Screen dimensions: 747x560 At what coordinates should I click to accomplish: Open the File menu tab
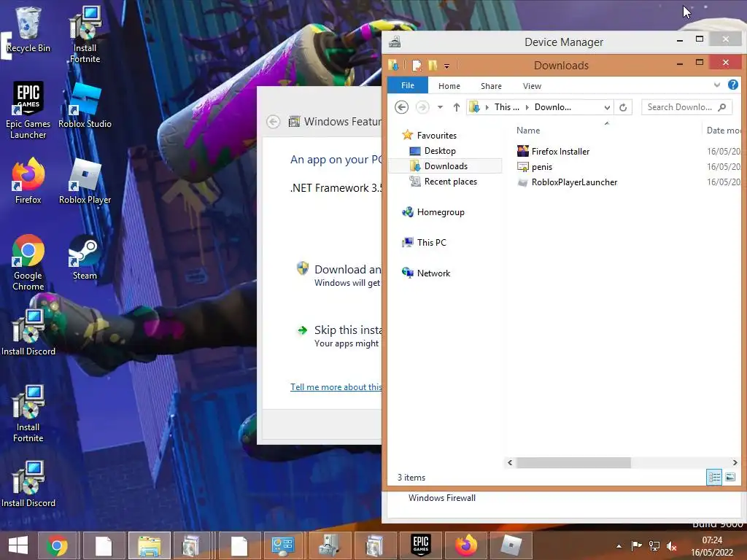(x=408, y=85)
